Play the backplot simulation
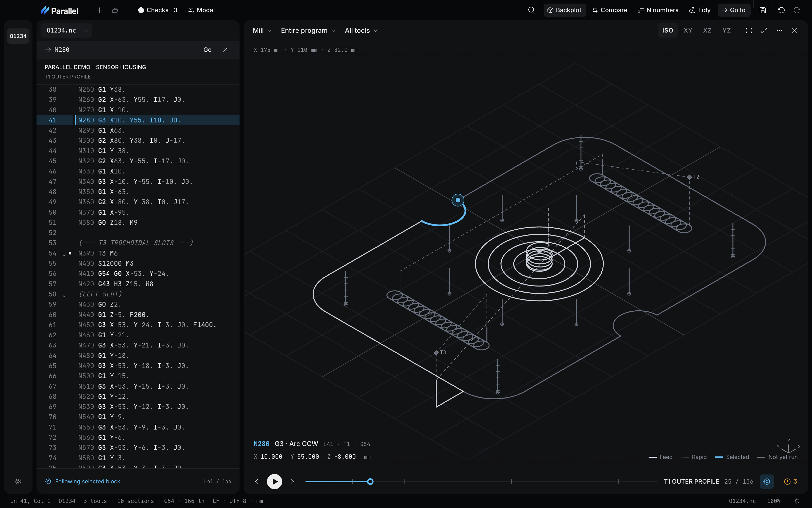This screenshot has height=508, width=812. coord(275,482)
